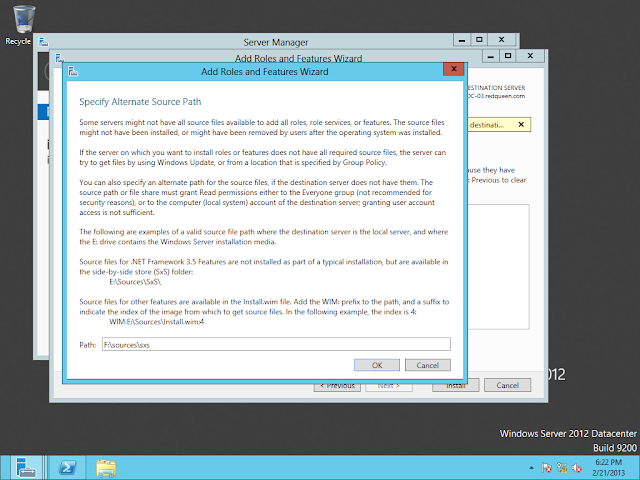The width and height of the screenshot is (640, 480).
Task: Click the 'Path:' label
Action: [87, 345]
